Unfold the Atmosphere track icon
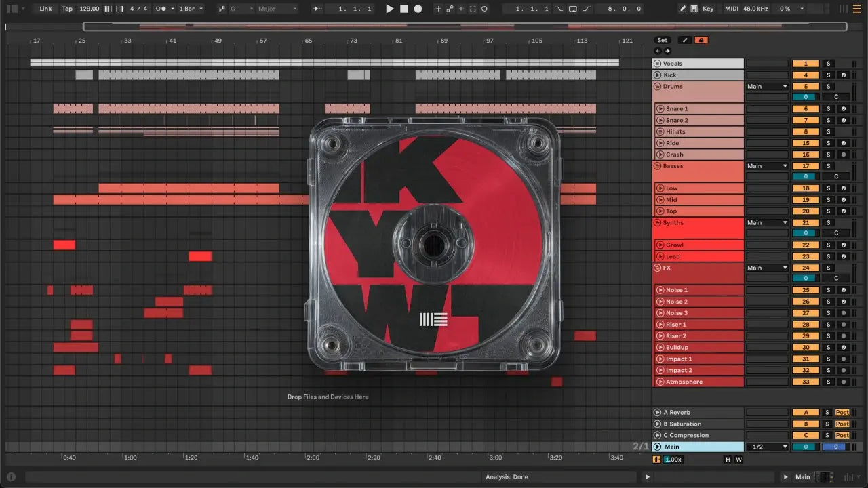Screen dimensions: 868x488 [x=660, y=382]
